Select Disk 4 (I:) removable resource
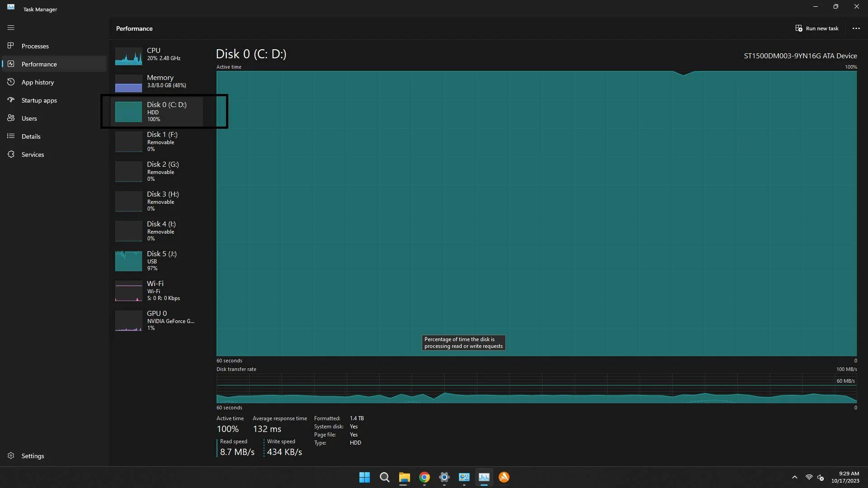The height and width of the screenshot is (488, 868). pos(157,231)
